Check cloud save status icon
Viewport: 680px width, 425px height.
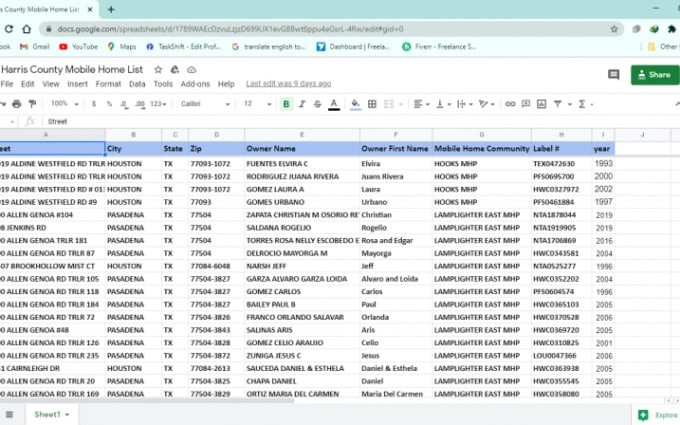click(191, 70)
